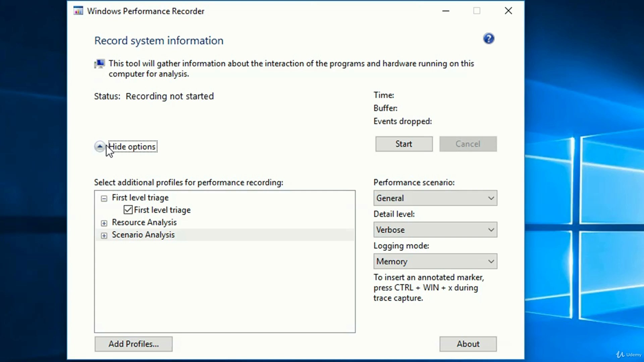644x362 pixels.
Task: Open the Detail level dropdown
Action: click(x=435, y=230)
